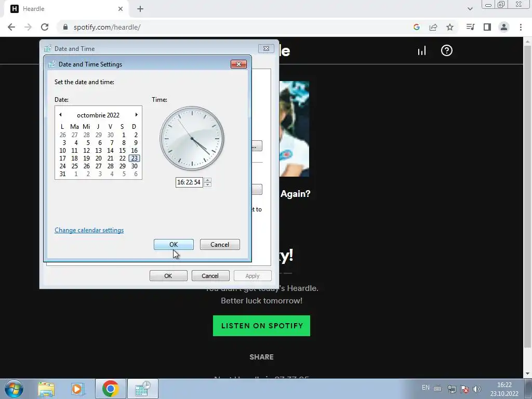Open the album art thumbnail on Heardle
Image resolution: width=532 pixels, height=399 pixels.
294,129
